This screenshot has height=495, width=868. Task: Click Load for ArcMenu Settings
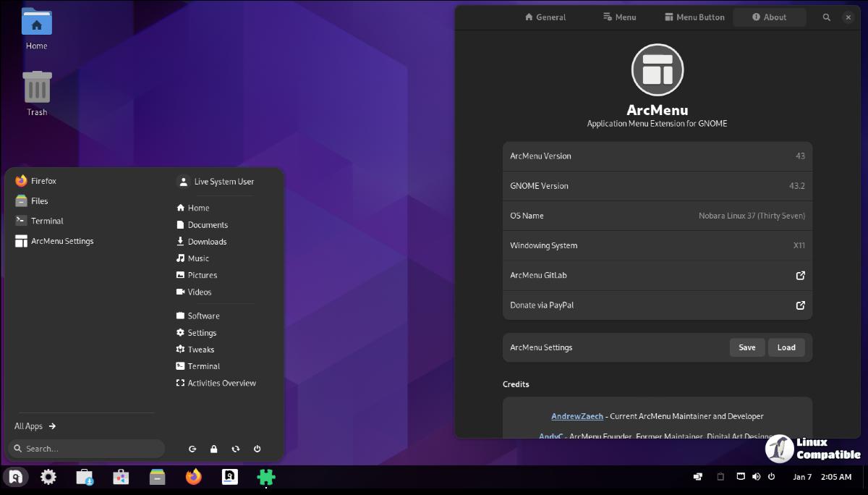[786, 347]
